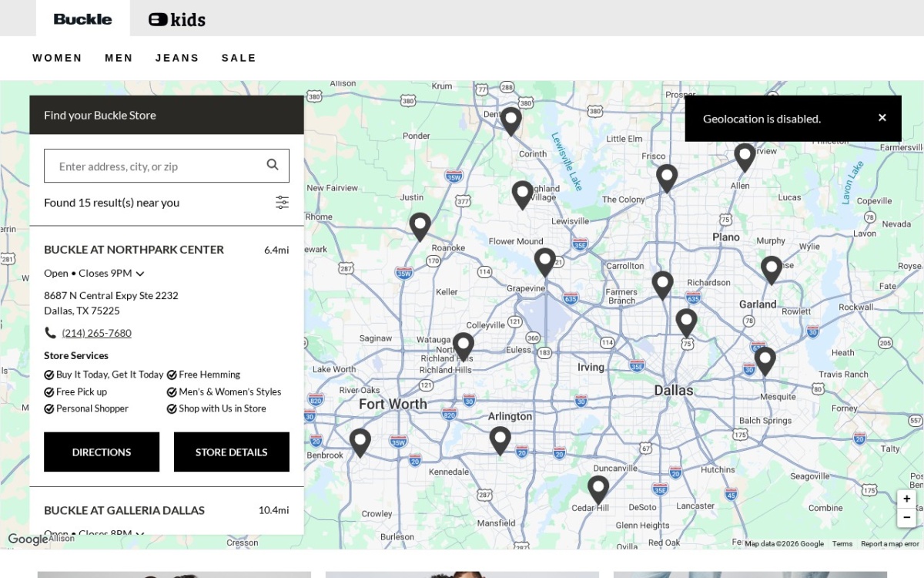Open the map Terms link
Viewport: 924px width, 578px height.
[842, 543]
